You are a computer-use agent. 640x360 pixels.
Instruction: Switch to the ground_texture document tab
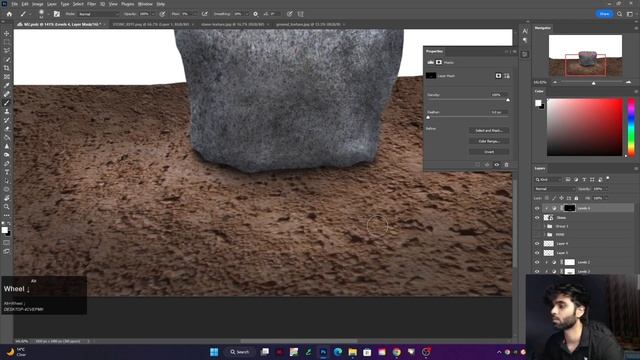click(x=308, y=24)
